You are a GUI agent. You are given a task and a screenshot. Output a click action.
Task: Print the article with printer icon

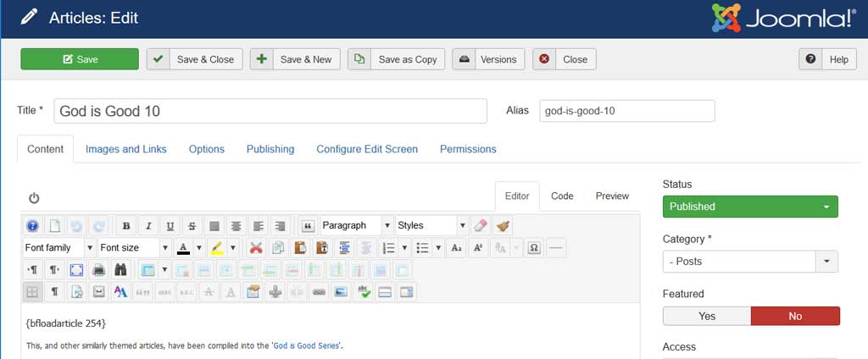click(x=98, y=270)
